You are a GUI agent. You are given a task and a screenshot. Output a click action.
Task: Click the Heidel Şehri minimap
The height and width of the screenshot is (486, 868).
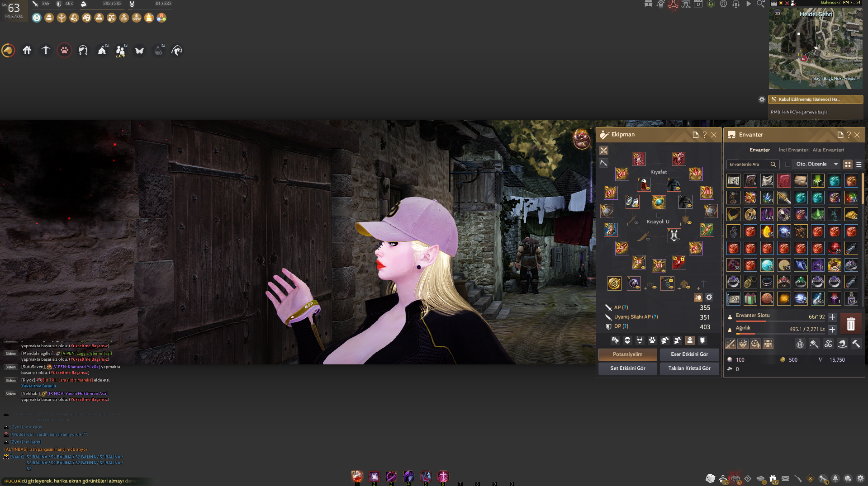pyautogui.click(x=816, y=48)
